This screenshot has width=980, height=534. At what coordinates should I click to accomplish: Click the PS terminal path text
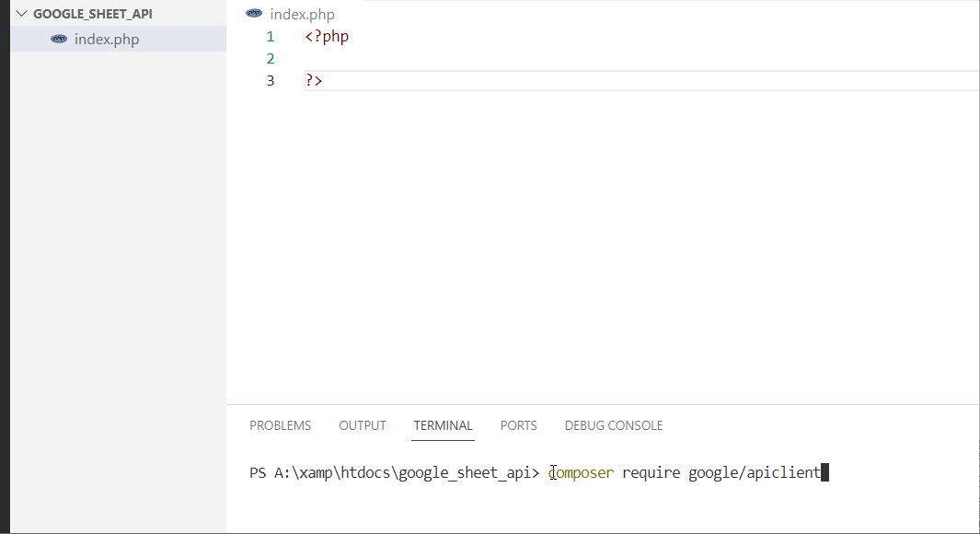tap(386, 471)
